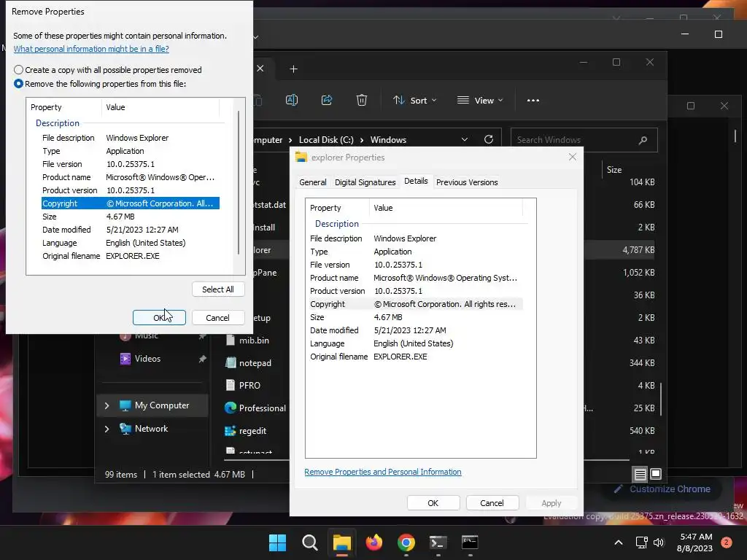Select Original filename row in Remove Properties list
This screenshot has height=560, width=747.
coord(130,256)
